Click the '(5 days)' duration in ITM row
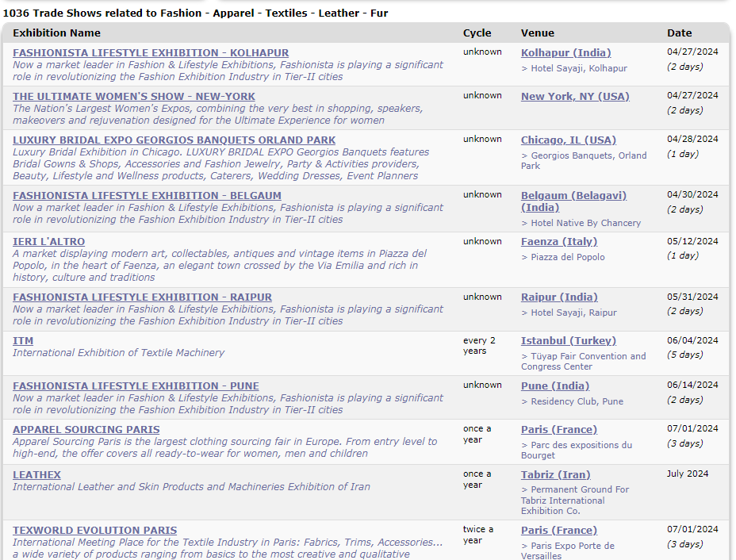 click(684, 355)
